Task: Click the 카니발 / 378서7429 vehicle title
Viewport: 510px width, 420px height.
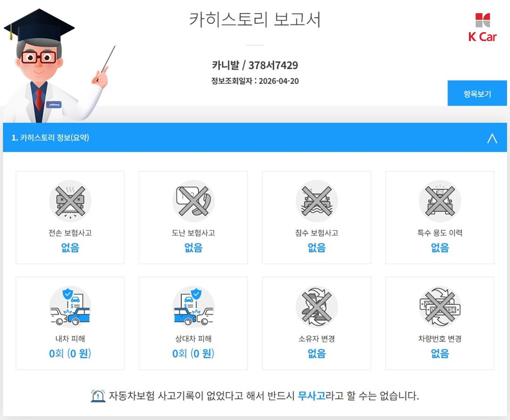Action: (x=255, y=65)
